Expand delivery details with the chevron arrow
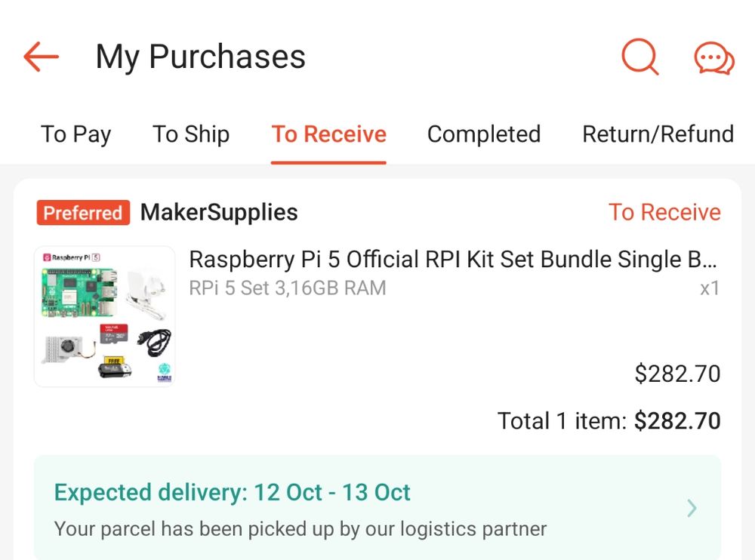The width and height of the screenshot is (755, 560). coord(692,509)
